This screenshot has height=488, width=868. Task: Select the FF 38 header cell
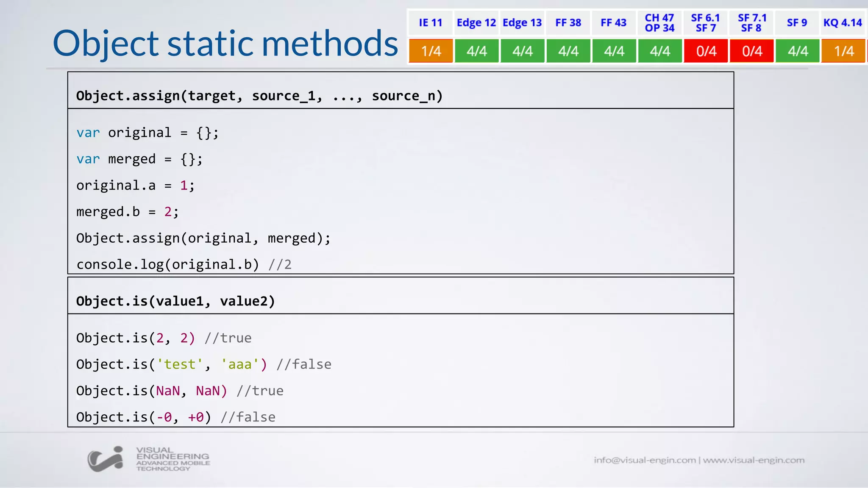point(568,23)
